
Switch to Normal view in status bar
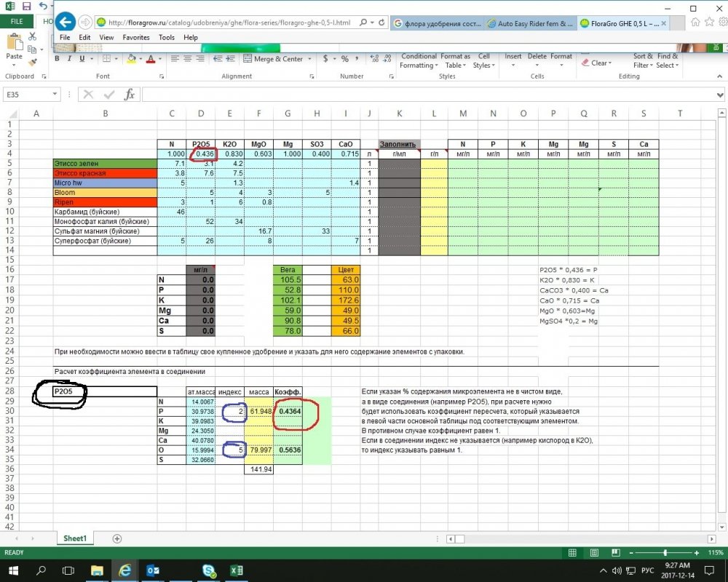[572, 552]
